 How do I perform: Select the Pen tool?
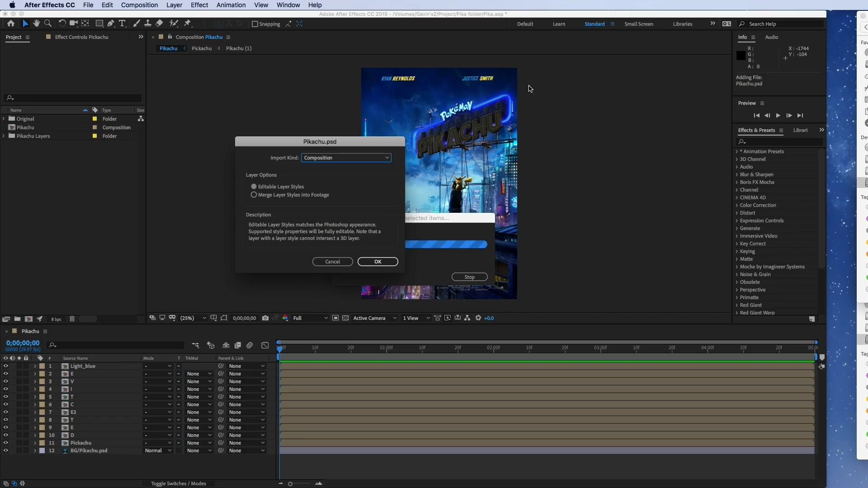(111, 23)
